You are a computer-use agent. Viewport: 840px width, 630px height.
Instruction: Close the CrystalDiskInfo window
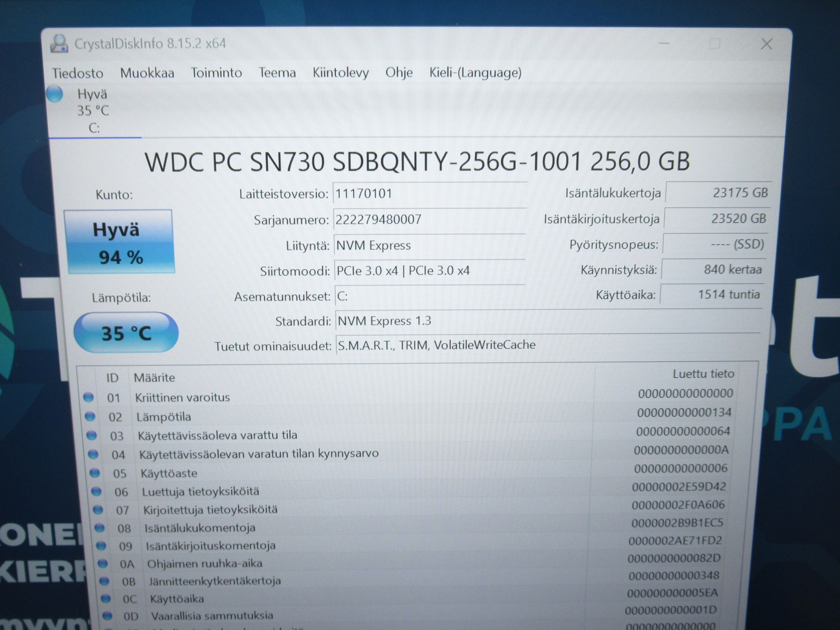[766, 44]
